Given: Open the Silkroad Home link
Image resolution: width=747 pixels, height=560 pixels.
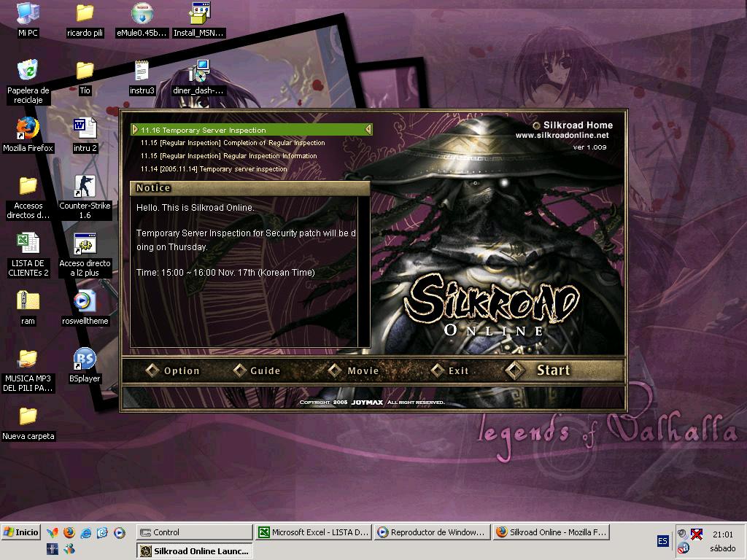Looking at the screenshot, I should pyautogui.click(x=573, y=125).
